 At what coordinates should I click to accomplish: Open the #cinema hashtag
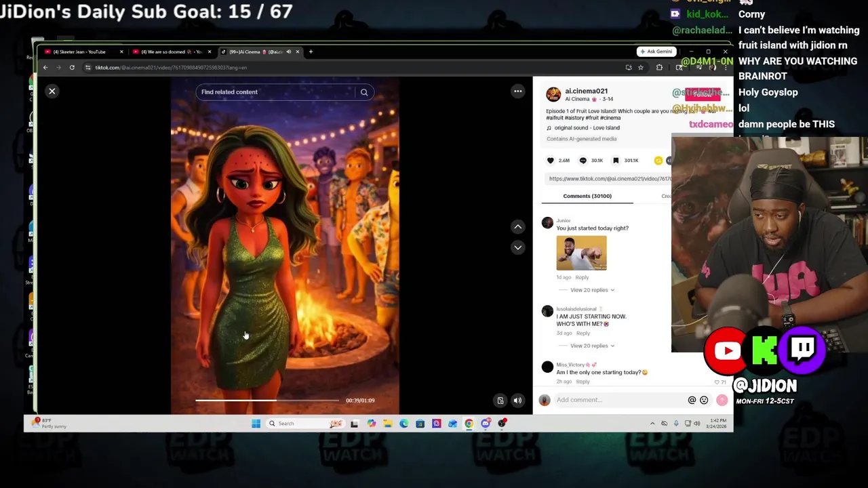pos(610,118)
